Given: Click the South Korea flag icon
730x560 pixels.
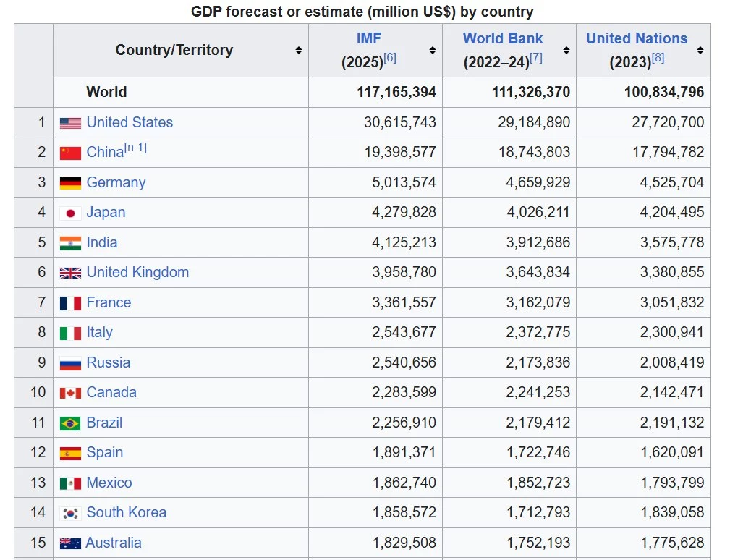Looking at the screenshot, I should coord(70,513).
